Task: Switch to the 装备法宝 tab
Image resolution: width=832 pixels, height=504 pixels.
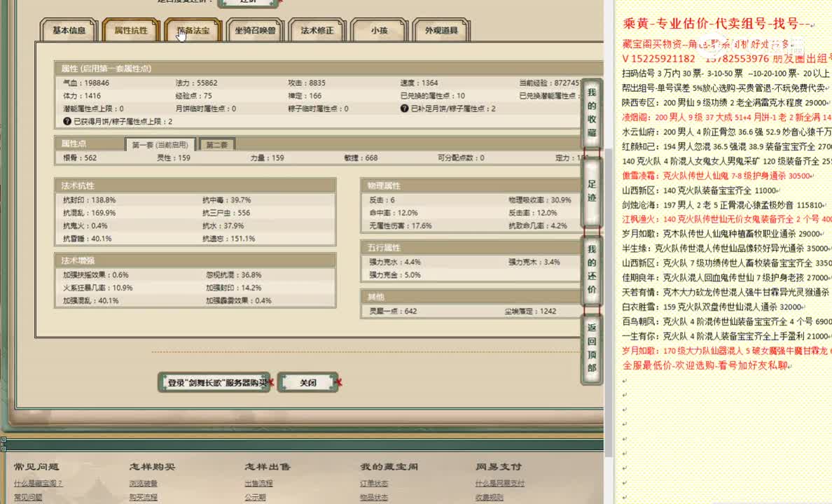Action: 193,30
